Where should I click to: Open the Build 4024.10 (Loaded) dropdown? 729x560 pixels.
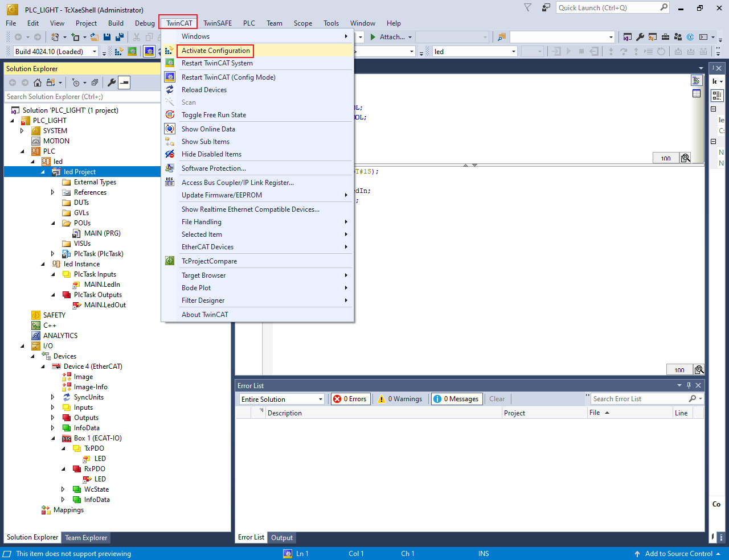click(95, 52)
